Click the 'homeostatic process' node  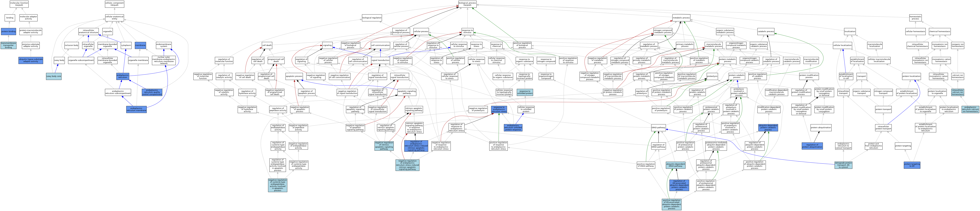pyautogui.click(x=915, y=18)
